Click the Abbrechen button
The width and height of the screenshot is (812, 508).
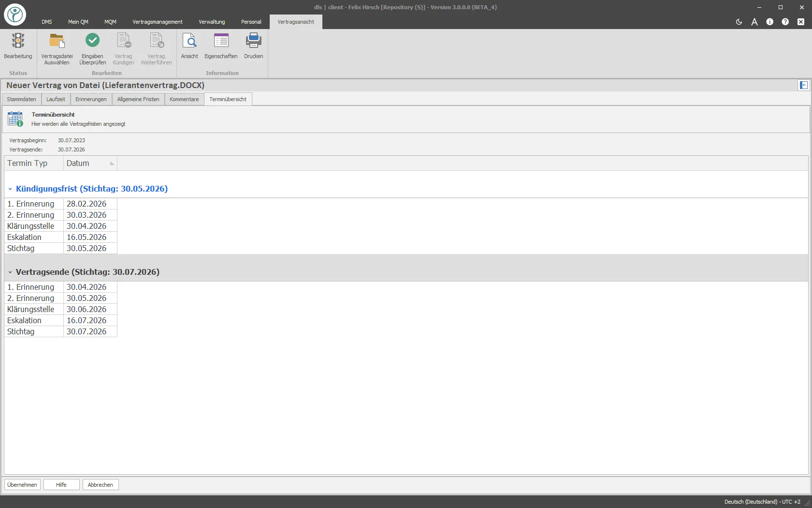[x=101, y=485]
